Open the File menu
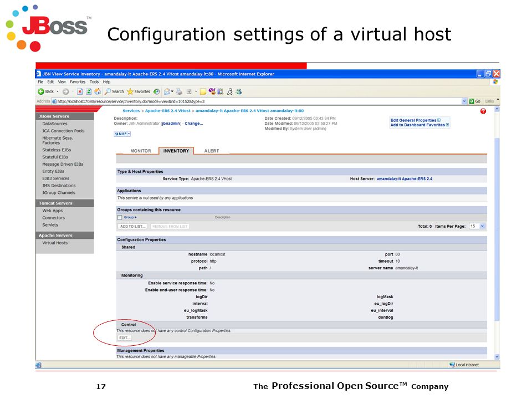Screen dimensions: 532x399 click(40, 82)
